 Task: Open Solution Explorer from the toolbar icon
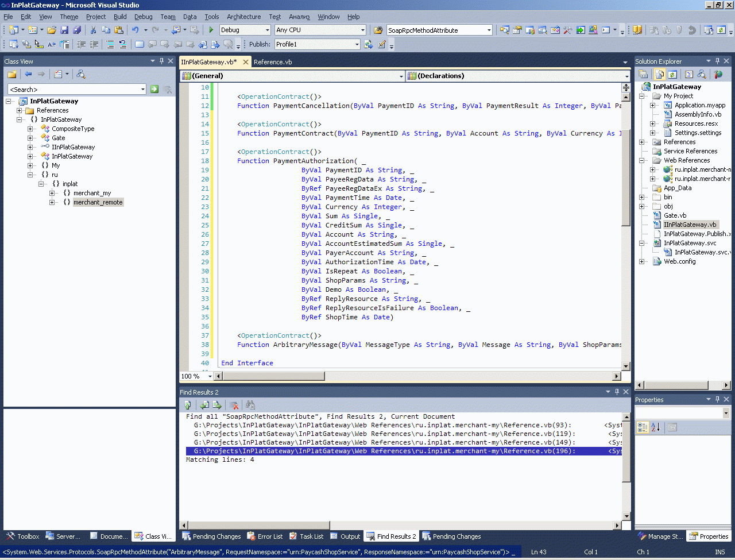coord(505,30)
